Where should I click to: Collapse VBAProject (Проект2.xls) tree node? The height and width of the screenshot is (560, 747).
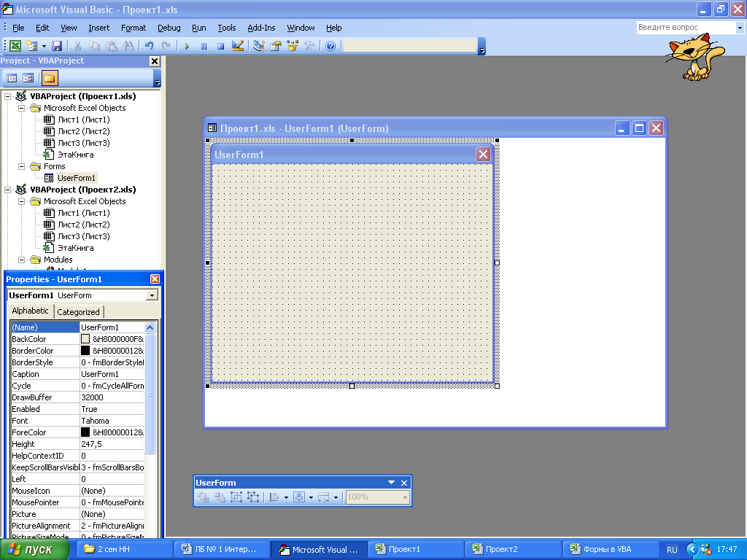coord(7,190)
